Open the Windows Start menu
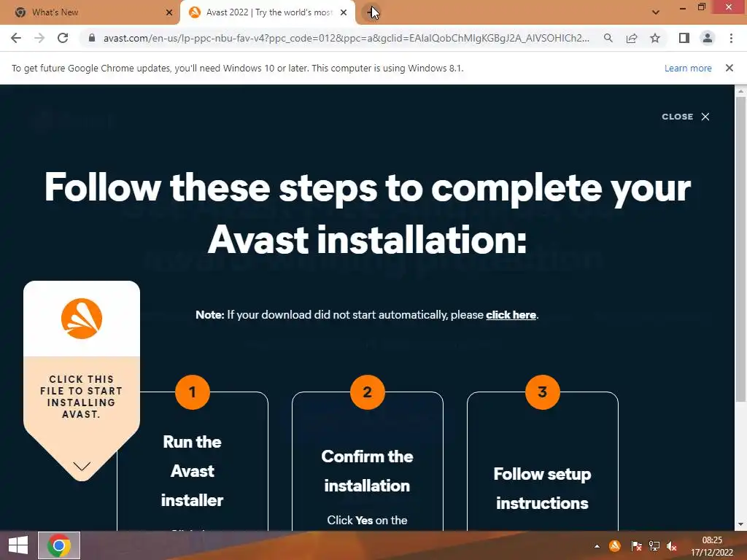The height and width of the screenshot is (560, 747). click(x=18, y=545)
